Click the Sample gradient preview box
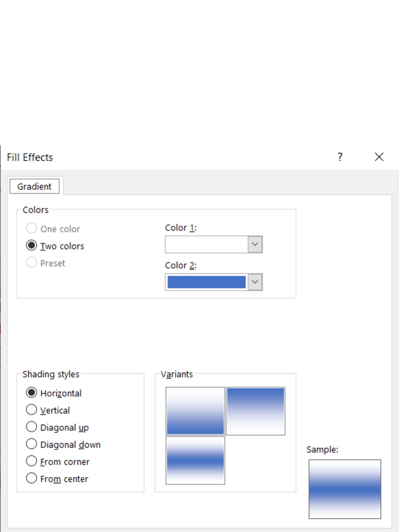Screen dimensions: 399x532 pyautogui.click(x=345, y=489)
